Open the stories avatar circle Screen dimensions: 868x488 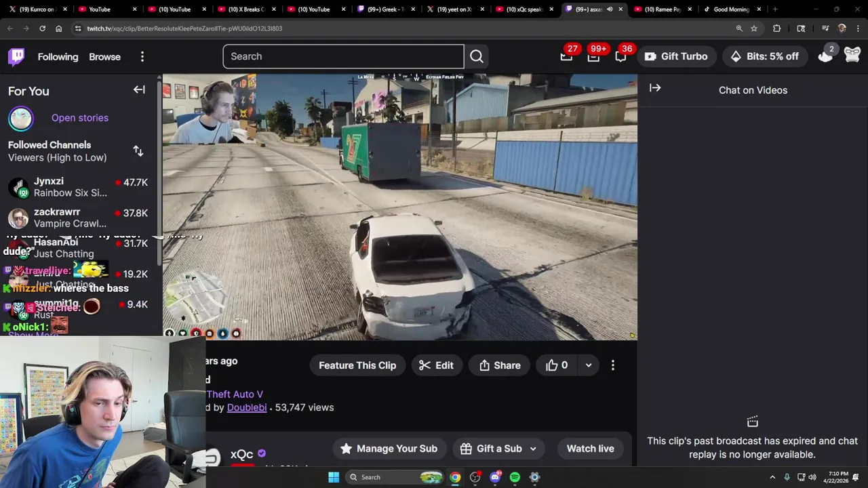20,118
